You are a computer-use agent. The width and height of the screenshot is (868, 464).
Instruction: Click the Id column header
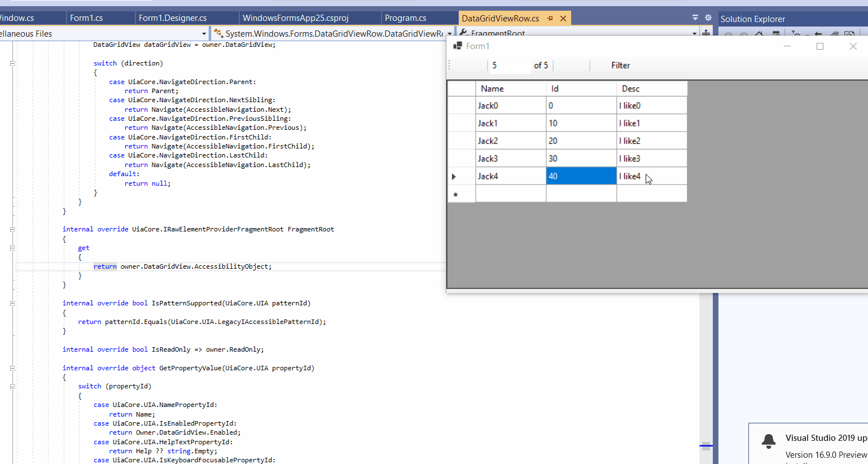pyautogui.click(x=581, y=89)
